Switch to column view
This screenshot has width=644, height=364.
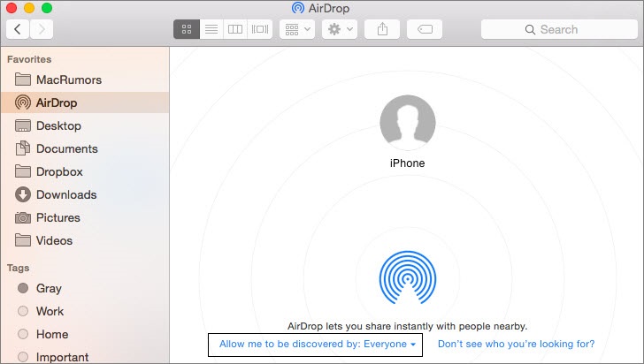[x=235, y=29]
